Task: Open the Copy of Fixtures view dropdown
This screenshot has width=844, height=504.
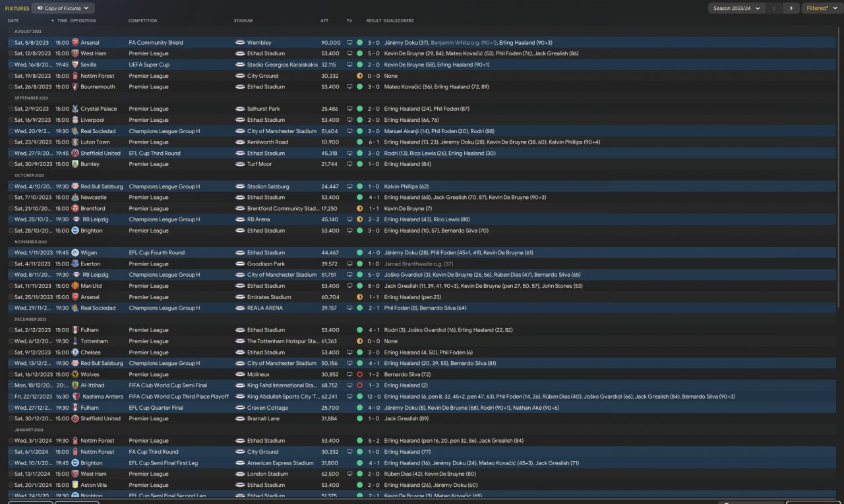Action: point(63,9)
